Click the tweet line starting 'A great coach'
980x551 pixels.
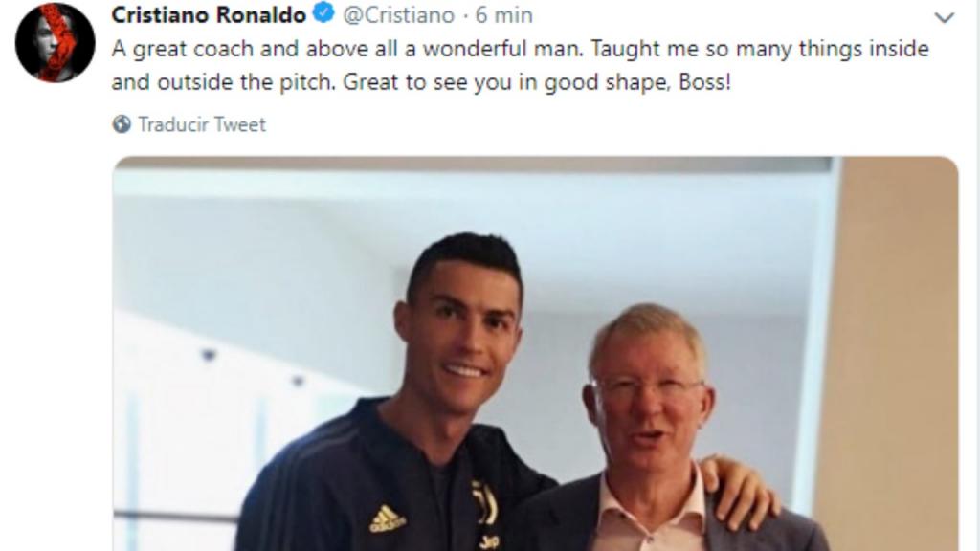coord(520,50)
